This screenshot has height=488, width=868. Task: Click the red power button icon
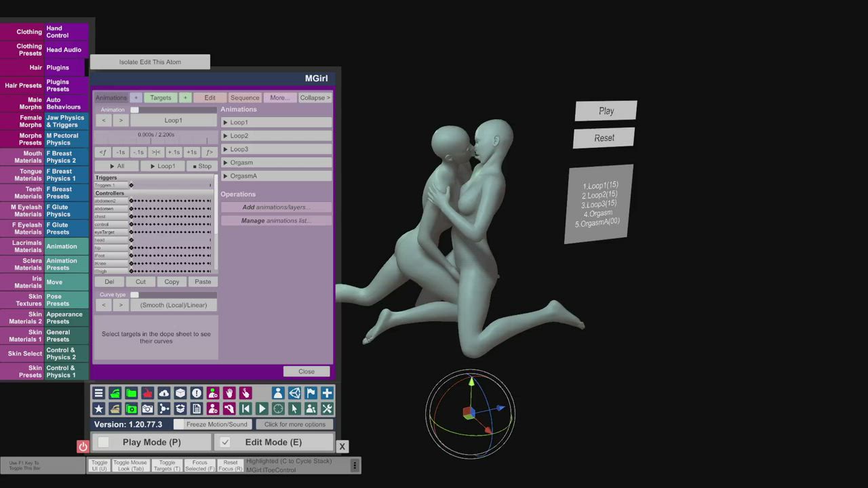click(x=83, y=446)
